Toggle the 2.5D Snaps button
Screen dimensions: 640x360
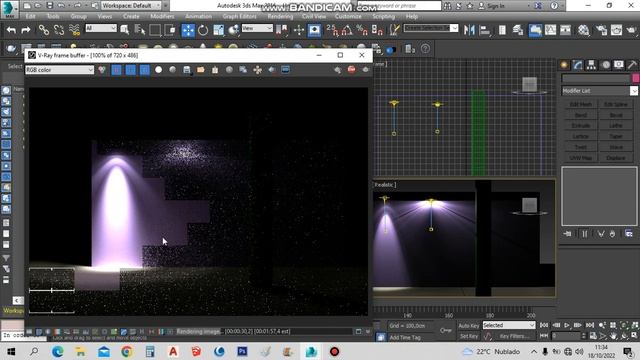click(332, 30)
